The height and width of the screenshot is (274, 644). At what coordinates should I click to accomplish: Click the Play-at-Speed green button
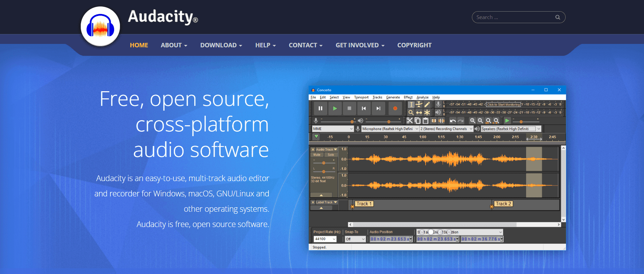[x=507, y=120]
